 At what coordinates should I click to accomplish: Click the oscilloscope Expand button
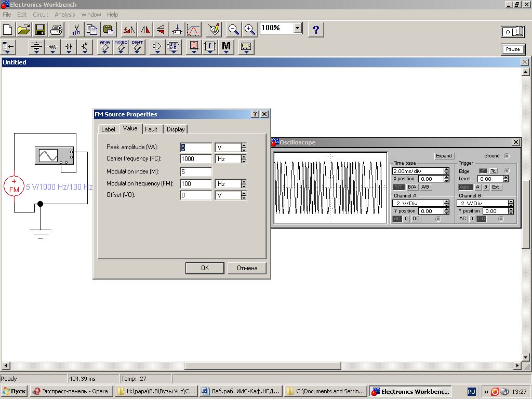(x=444, y=156)
